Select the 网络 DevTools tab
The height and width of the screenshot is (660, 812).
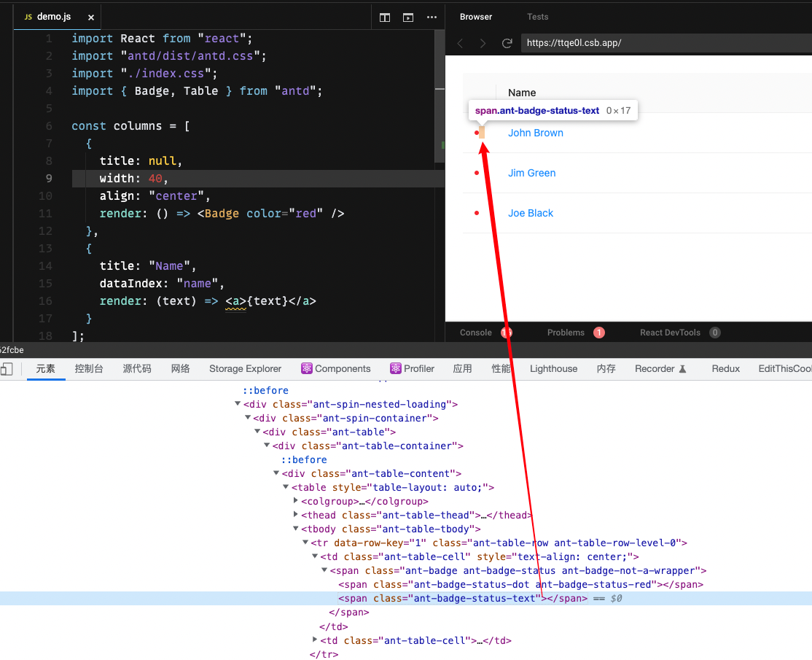[x=180, y=369]
